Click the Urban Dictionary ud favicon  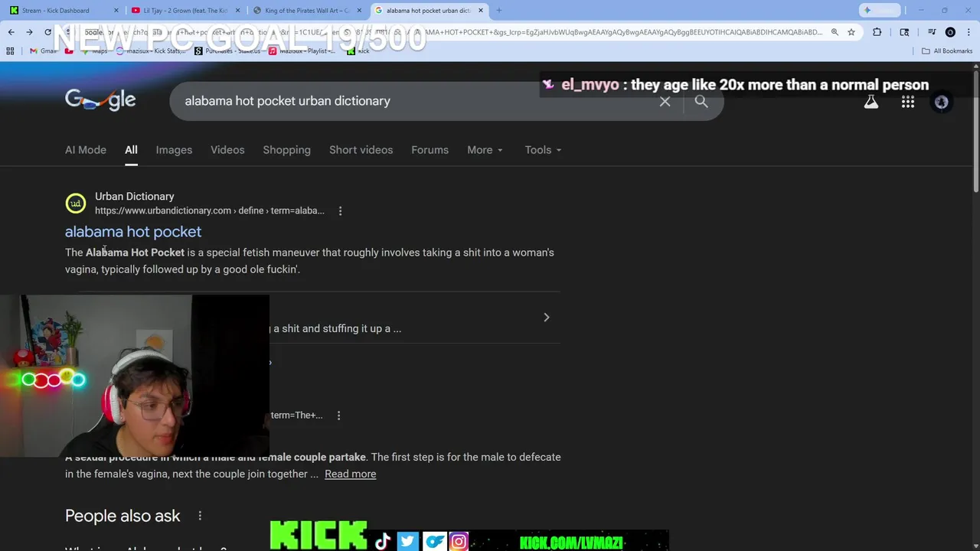tap(75, 204)
